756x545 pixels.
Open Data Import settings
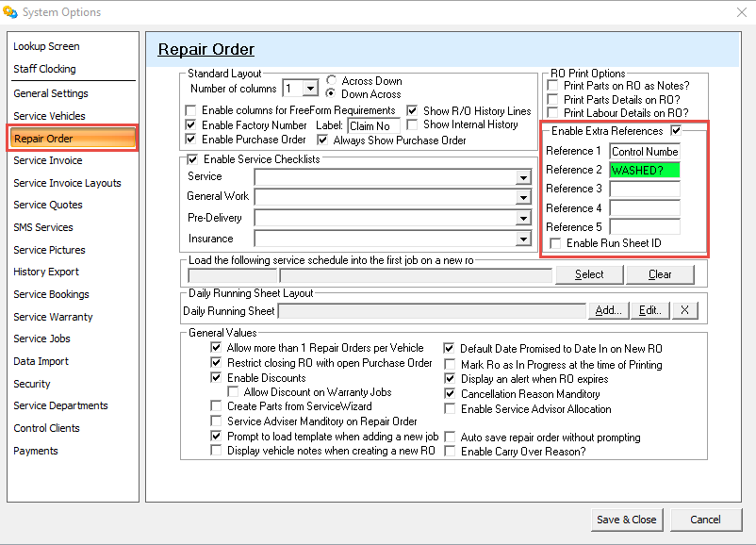41,362
